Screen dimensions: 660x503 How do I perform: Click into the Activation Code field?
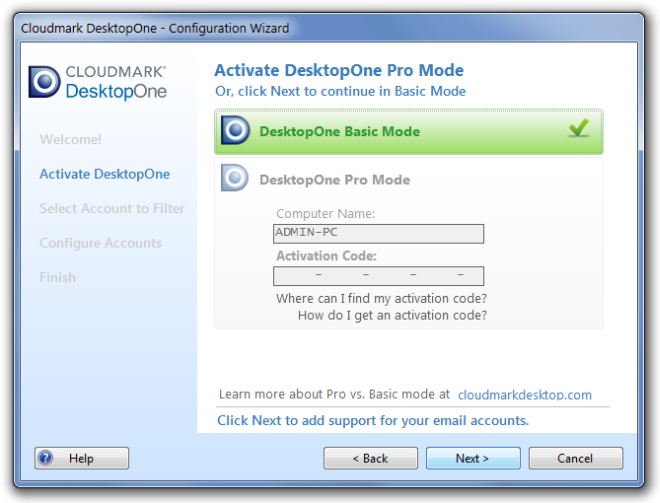coord(378,276)
